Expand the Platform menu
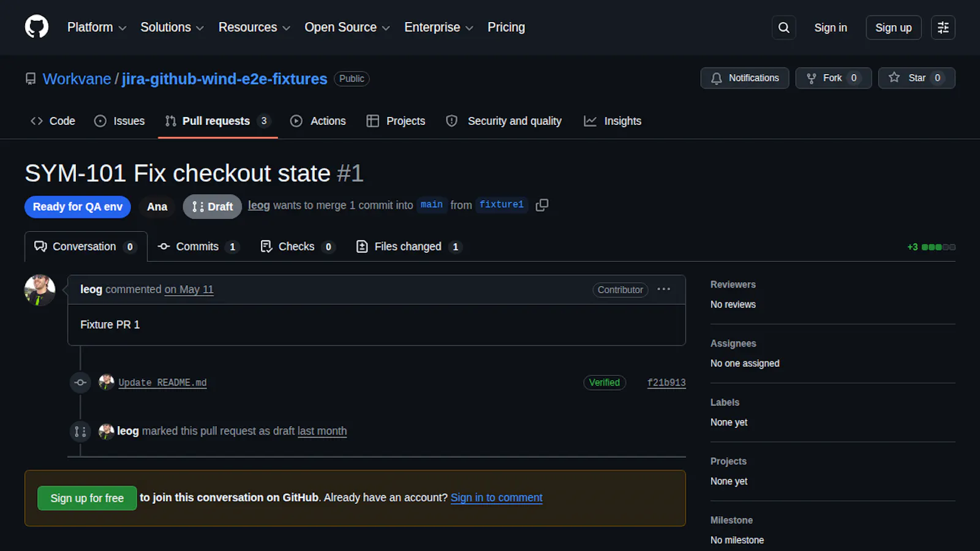The image size is (980, 551). [x=97, y=28]
